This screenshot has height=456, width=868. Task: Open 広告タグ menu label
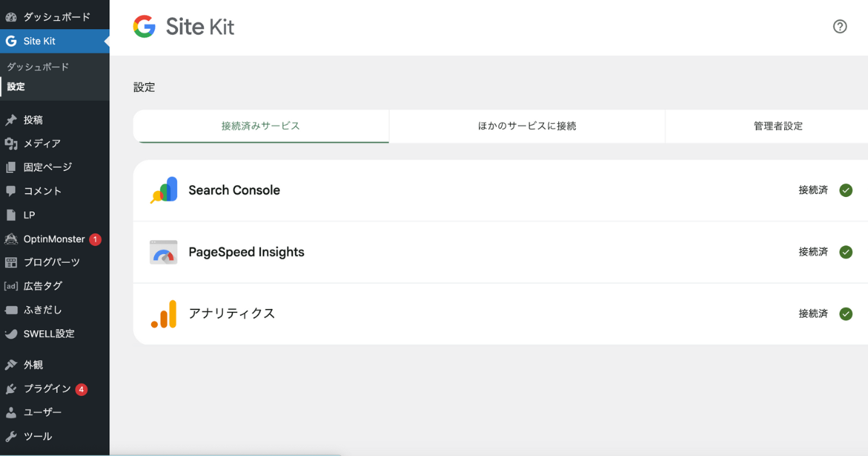coord(43,286)
